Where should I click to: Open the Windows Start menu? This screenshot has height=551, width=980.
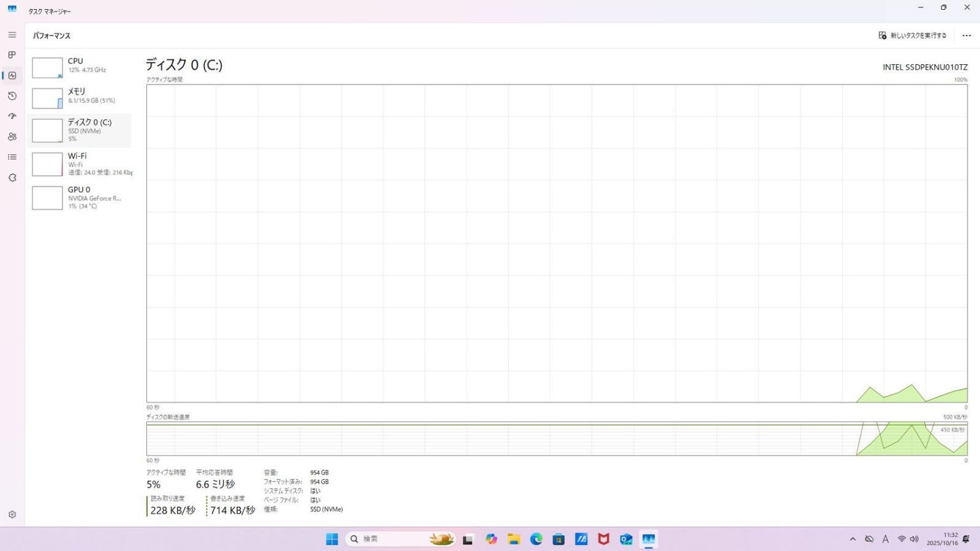click(332, 539)
